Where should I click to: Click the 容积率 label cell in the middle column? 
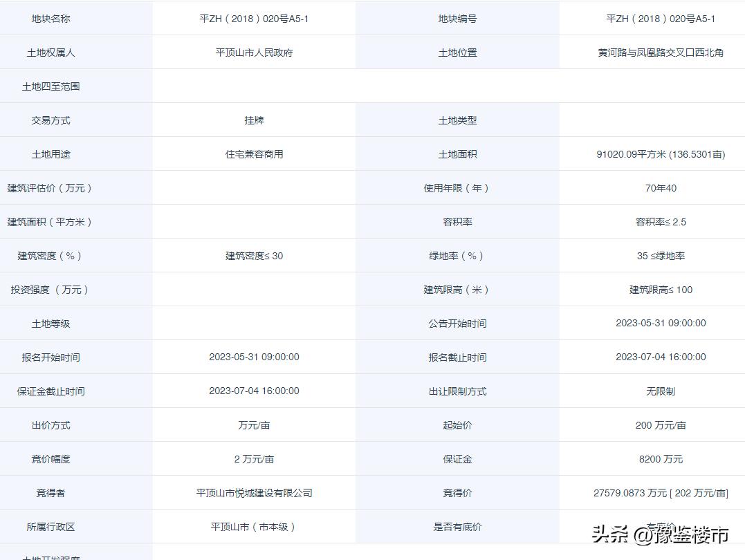[x=457, y=222]
